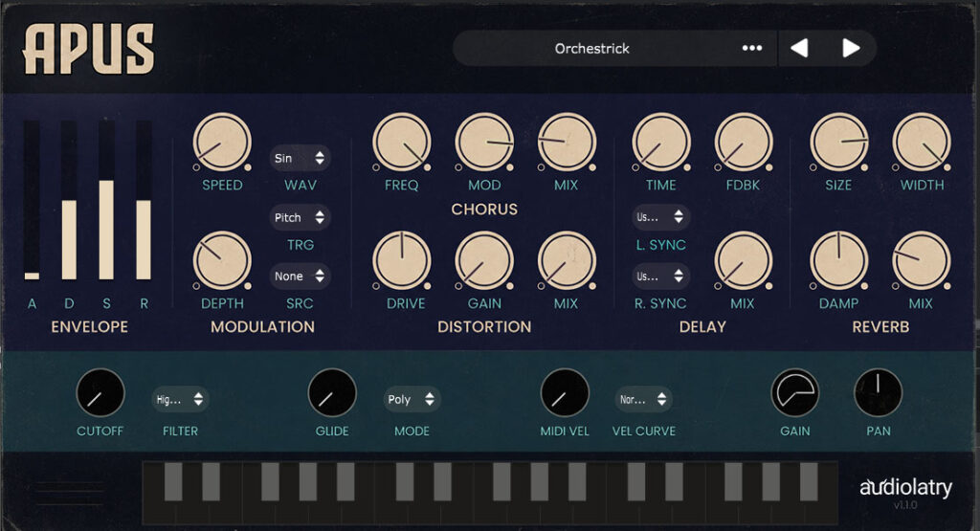Click the reverb DAMP knob

tap(838, 260)
